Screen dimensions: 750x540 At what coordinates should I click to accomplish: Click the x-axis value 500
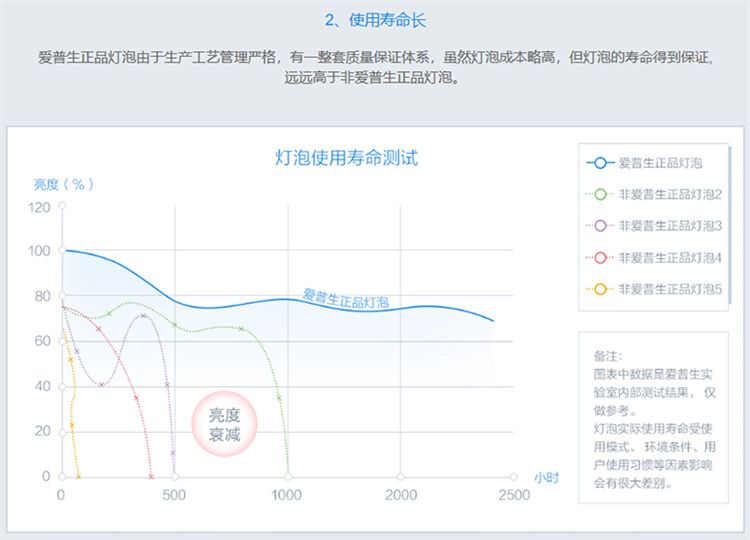(174, 495)
